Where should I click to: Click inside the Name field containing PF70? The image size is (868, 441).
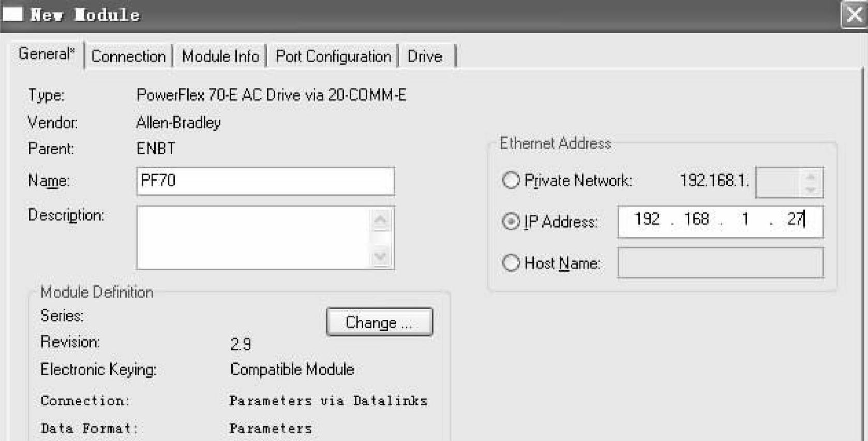265,181
